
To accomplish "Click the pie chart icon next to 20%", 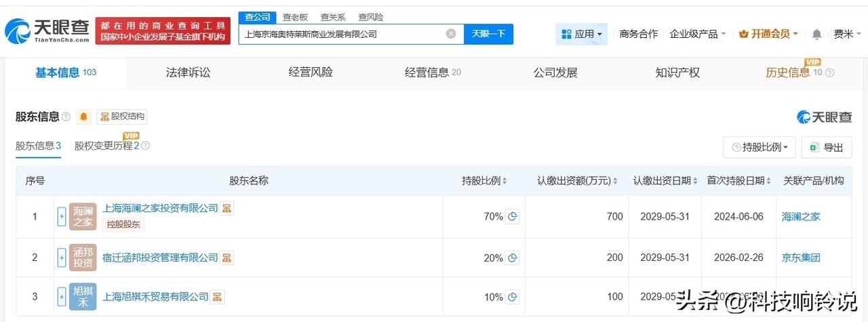I will point(513,258).
